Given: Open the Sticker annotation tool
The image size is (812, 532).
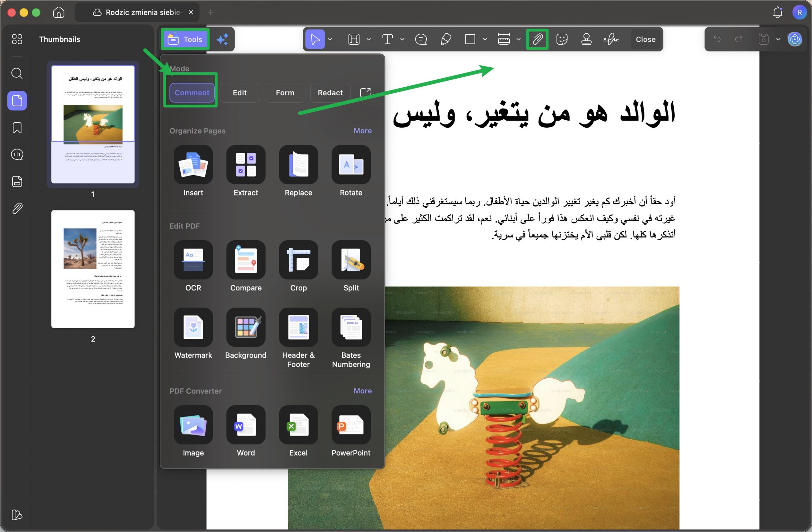Looking at the screenshot, I should click(562, 39).
